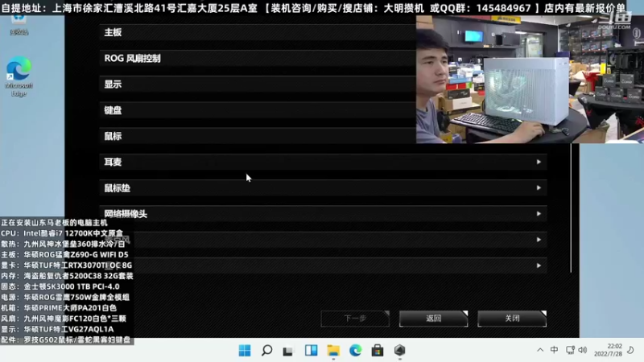Viewport: 644px width, 362px height.
Task: Expand the 鼠标垫 category
Action: (x=323, y=188)
